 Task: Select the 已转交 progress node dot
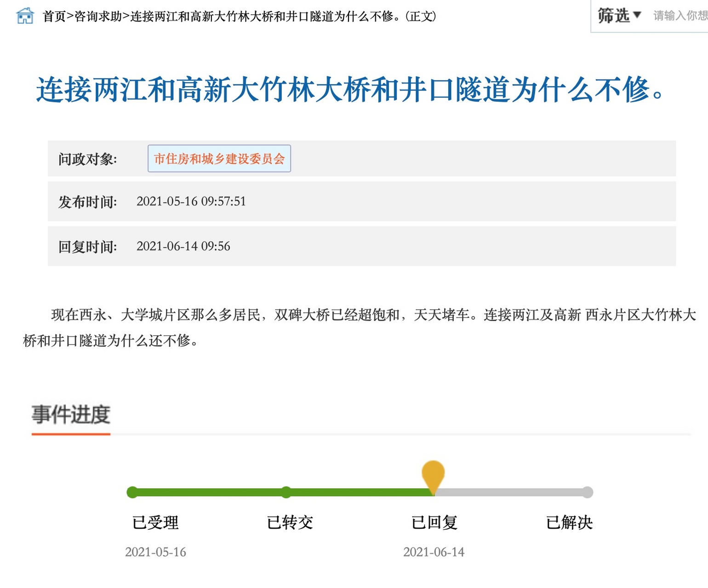click(286, 492)
